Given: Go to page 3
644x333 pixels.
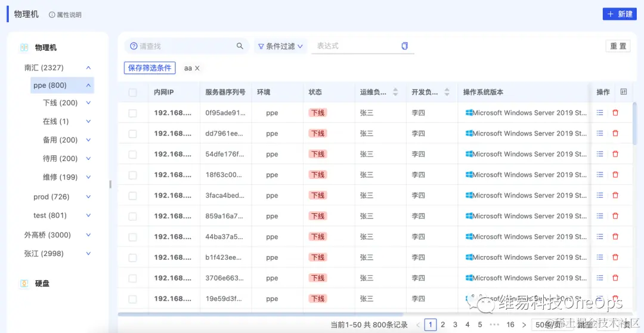Looking at the screenshot, I should pyautogui.click(x=455, y=325).
